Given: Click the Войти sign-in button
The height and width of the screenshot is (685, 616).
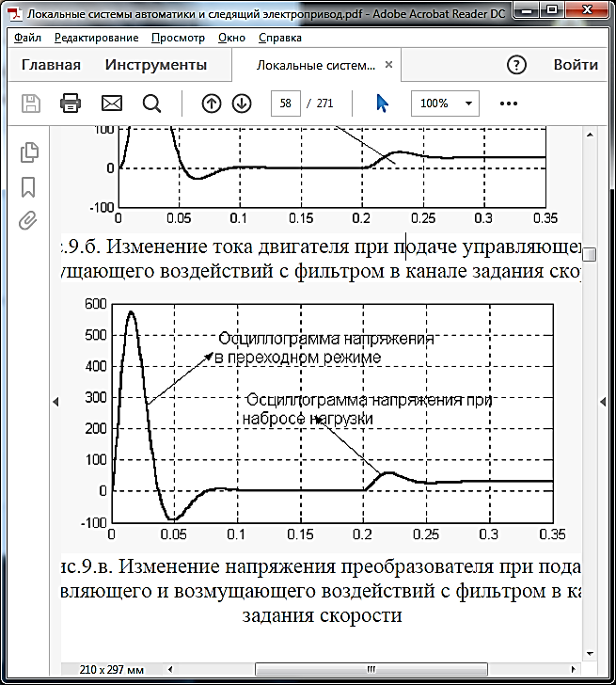Looking at the screenshot, I should click(576, 65).
